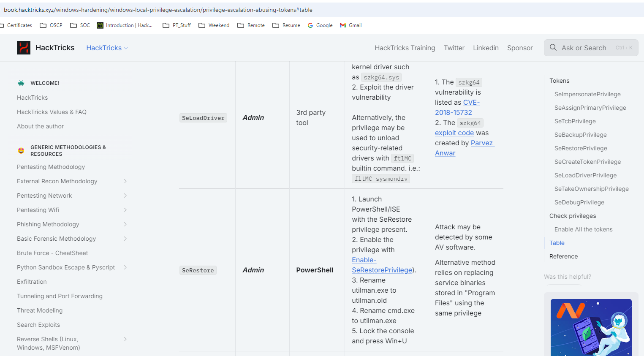Screen dimensions: 644x356
Task: Jump to SeDebugPrivilege in outline
Action: 579,202
